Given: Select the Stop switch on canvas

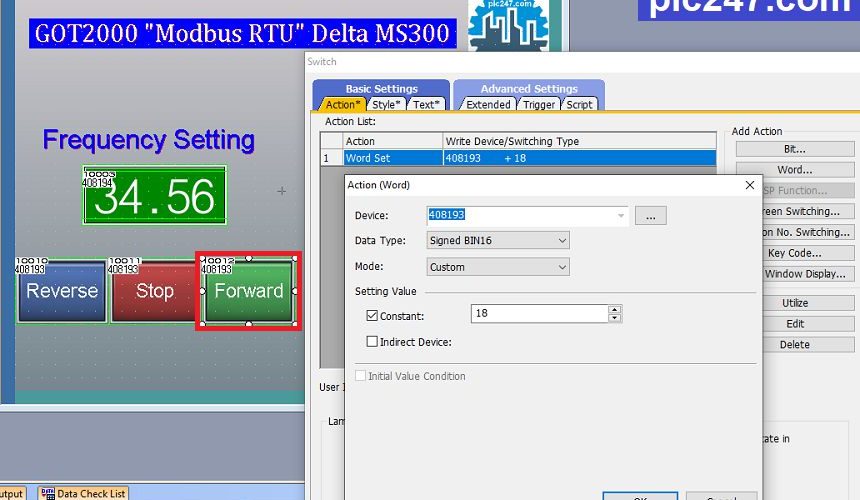Looking at the screenshot, I should pyautogui.click(x=154, y=291).
